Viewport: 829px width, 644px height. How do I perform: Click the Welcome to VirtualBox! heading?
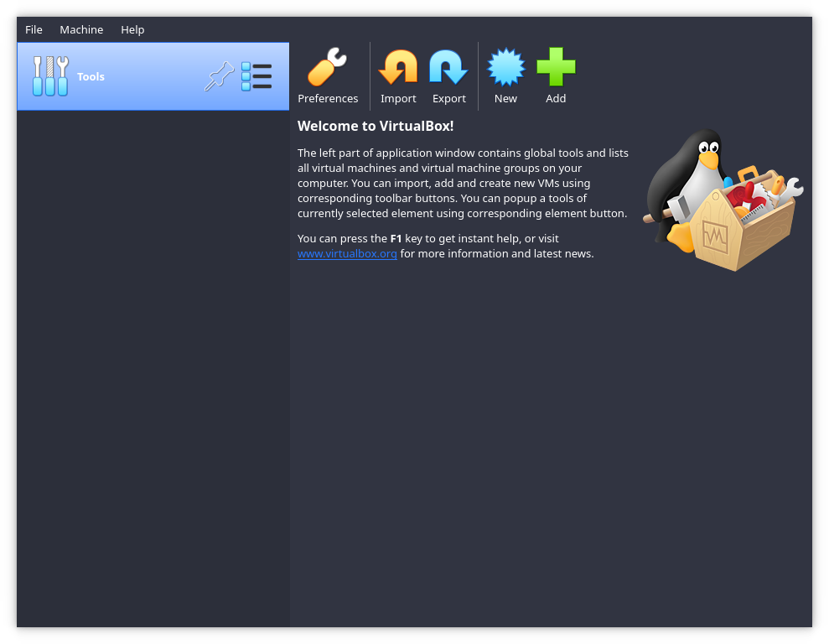(376, 126)
